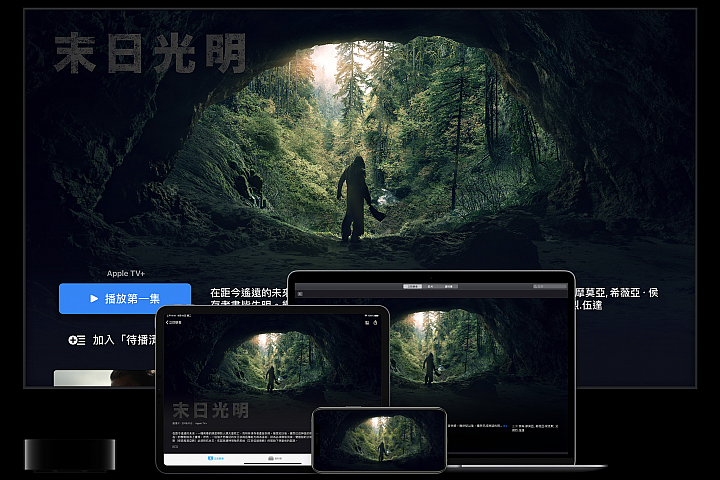Viewport: 720px width, 480px height.
Task: Tap the back chevron on the iPad screen
Action: click(167, 322)
